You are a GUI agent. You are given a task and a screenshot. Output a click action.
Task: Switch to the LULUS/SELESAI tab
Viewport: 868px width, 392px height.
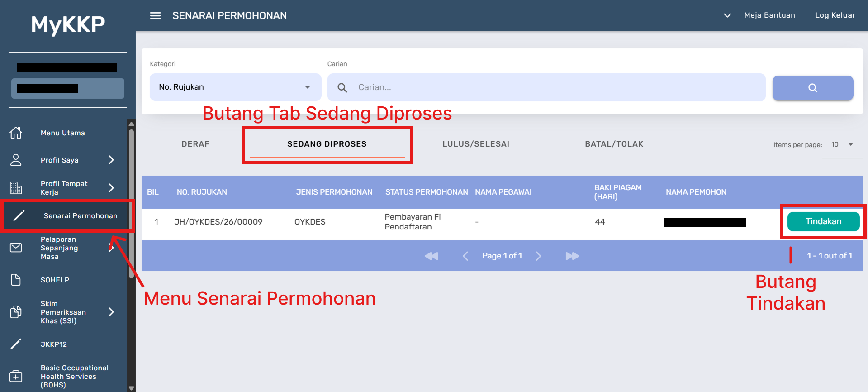click(475, 144)
